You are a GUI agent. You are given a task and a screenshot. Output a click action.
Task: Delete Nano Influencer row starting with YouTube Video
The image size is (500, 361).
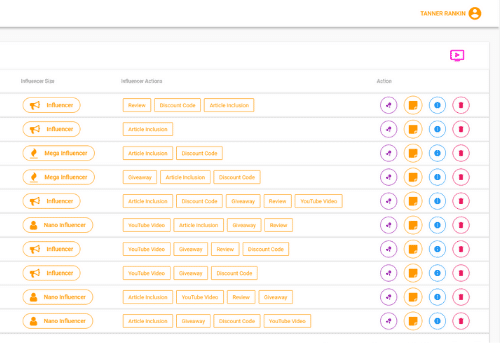461,225
